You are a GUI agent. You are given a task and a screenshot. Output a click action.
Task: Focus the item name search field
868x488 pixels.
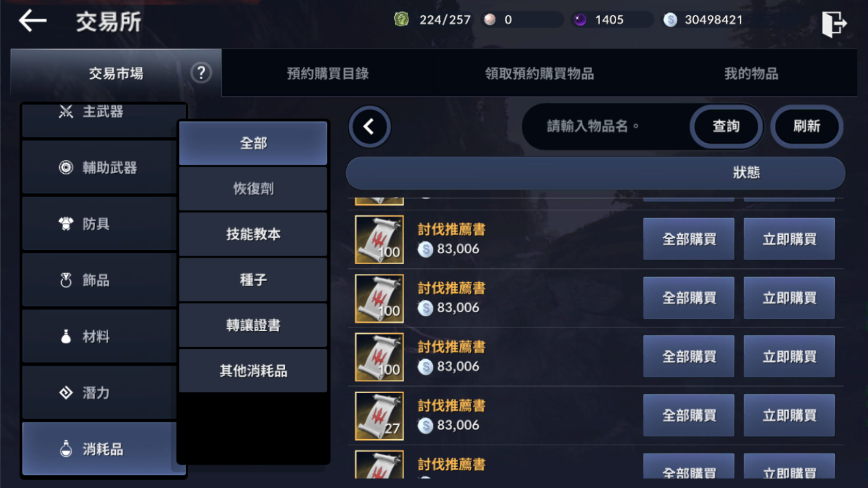tap(605, 126)
